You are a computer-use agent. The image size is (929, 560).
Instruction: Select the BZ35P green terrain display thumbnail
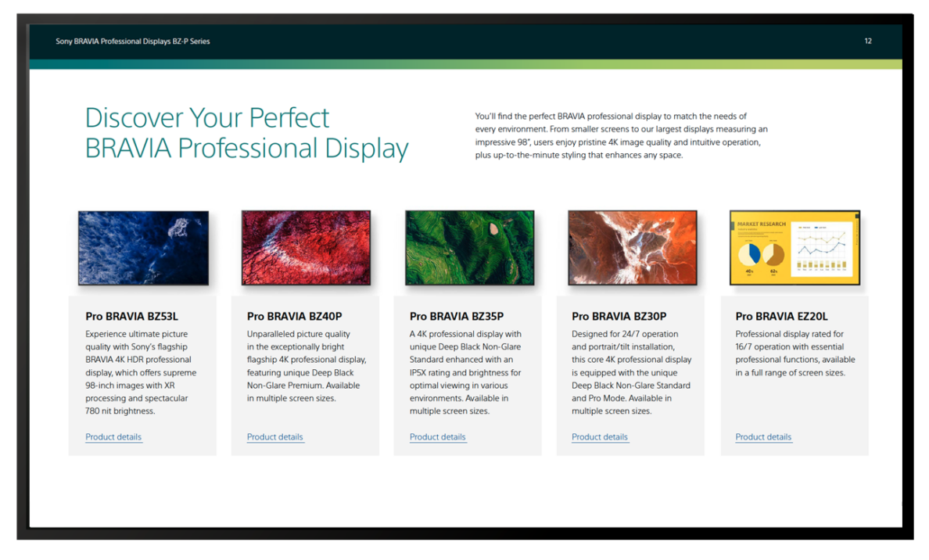[468, 246]
